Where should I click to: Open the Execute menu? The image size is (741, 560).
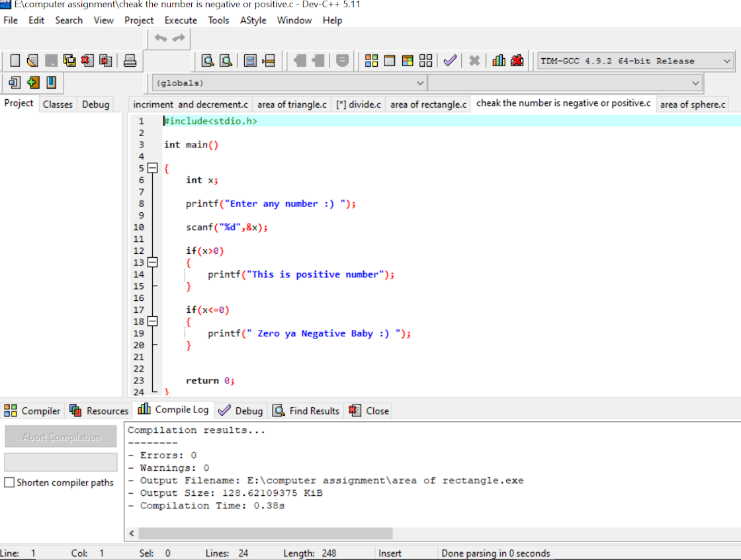tap(181, 20)
